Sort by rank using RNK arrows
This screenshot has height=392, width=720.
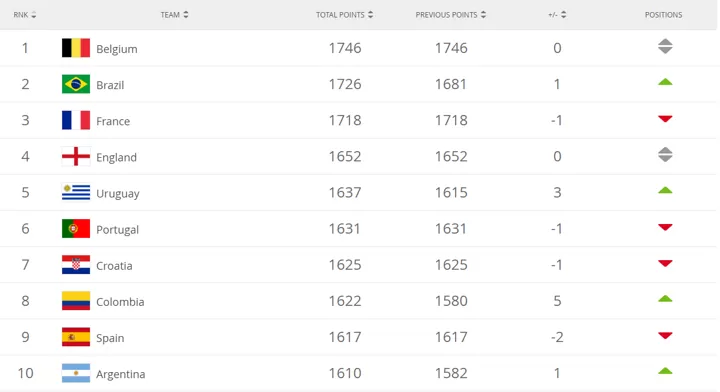click(34, 15)
